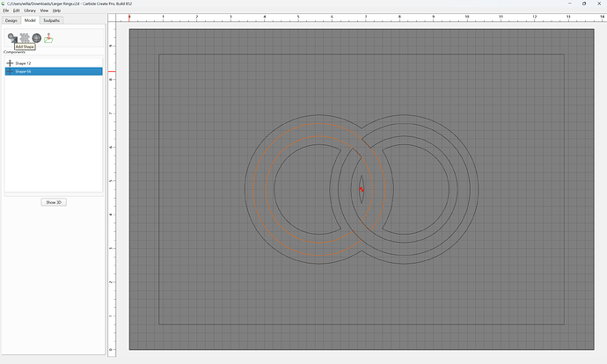Click the Add Shape icon
This screenshot has width=607, height=364.
click(12, 38)
